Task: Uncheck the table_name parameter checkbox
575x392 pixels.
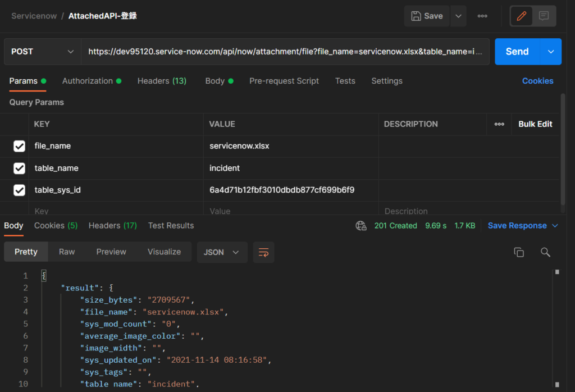Action: pos(19,168)
